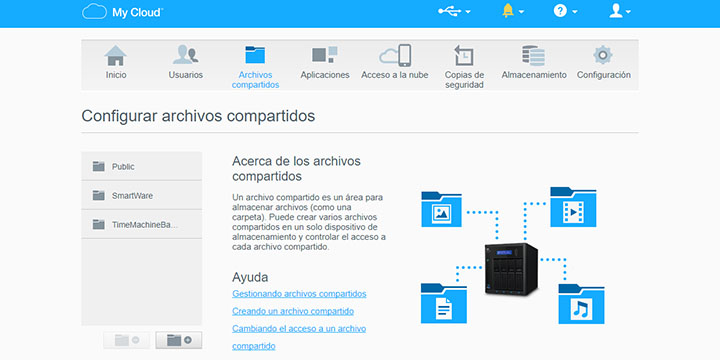Open the Almacenamiento disks icon

coord(534,56)
